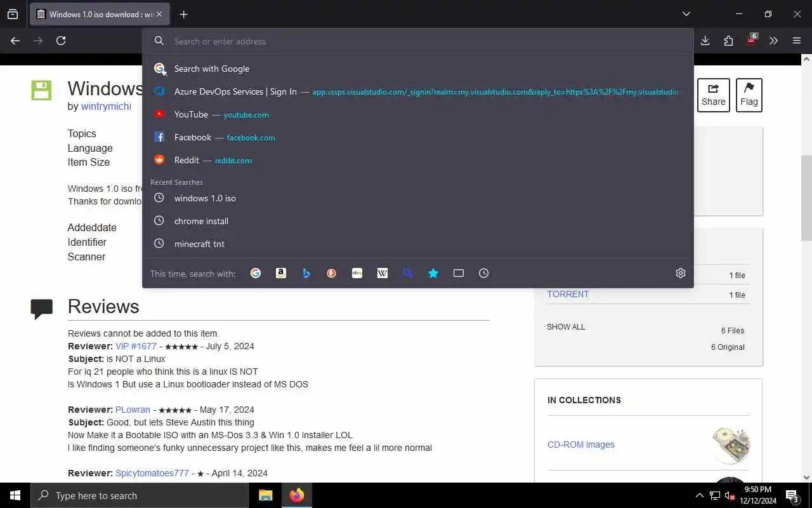Open the network tray icon
This screenshot has width=812, height=508.
tap(715, 495)
